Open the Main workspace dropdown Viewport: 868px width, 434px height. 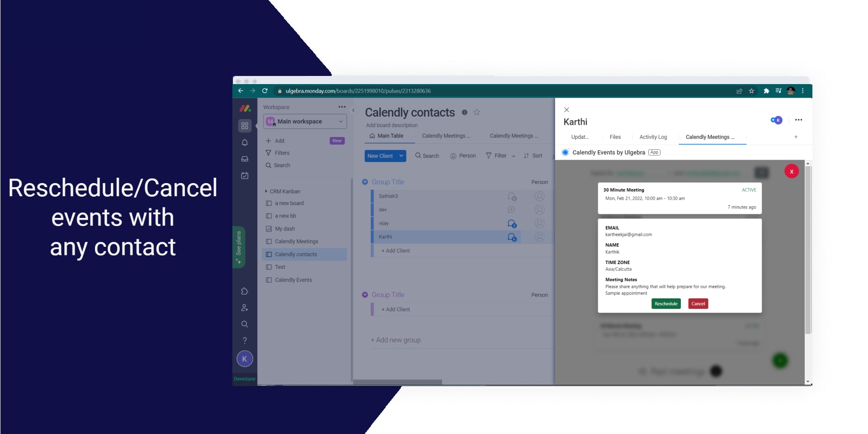[x=305, y=121]
